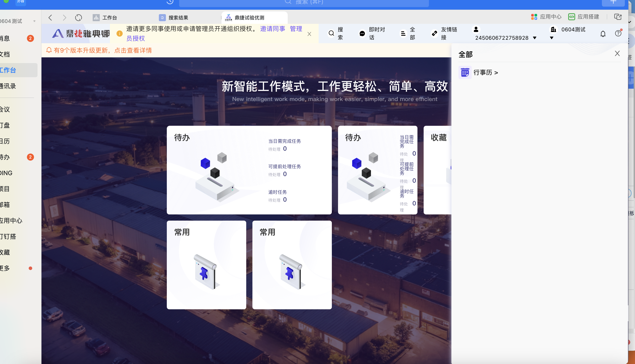Click the pop-out window icon

618,17
